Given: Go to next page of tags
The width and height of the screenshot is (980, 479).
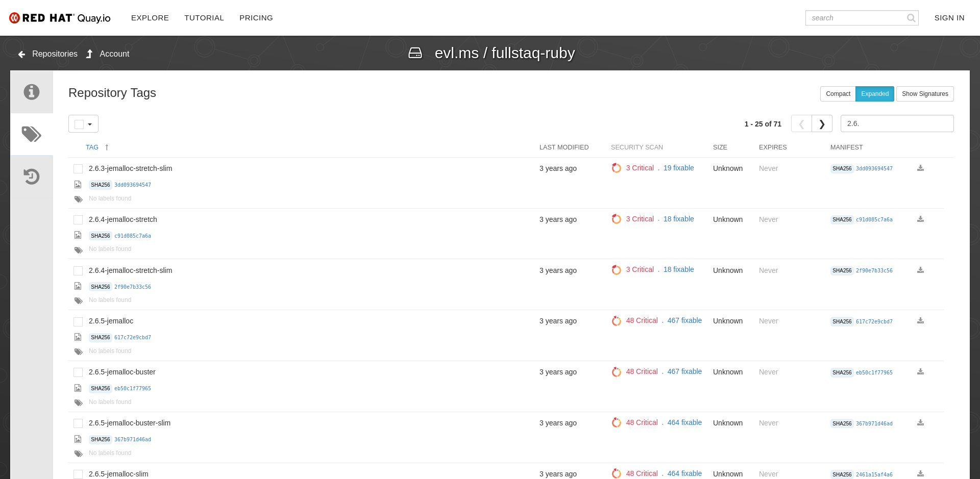Looking at the screenshot, I should click(822, 124).
